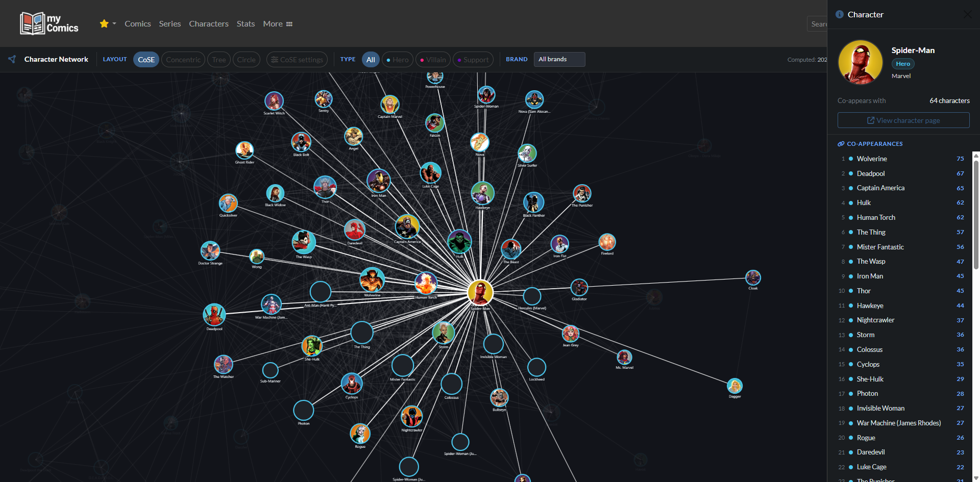Filter by Support type
The image size is (980, 482).
(473, 60)
